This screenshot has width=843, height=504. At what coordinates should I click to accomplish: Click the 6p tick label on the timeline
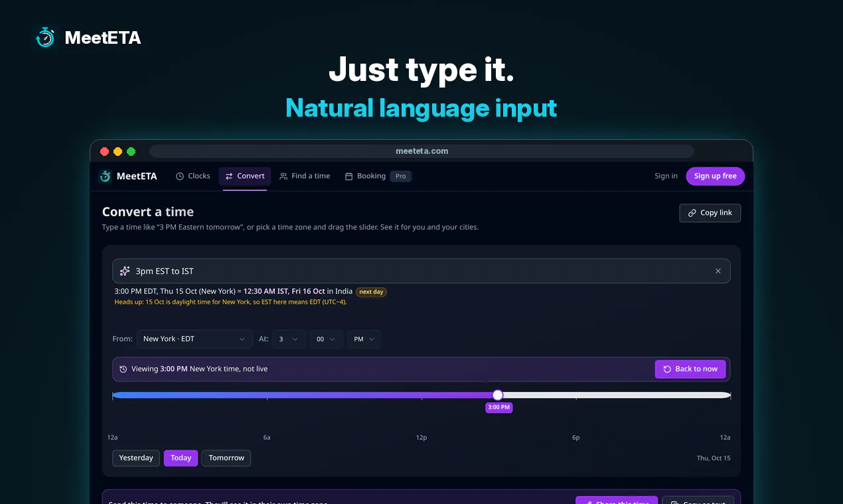(576, 438)
